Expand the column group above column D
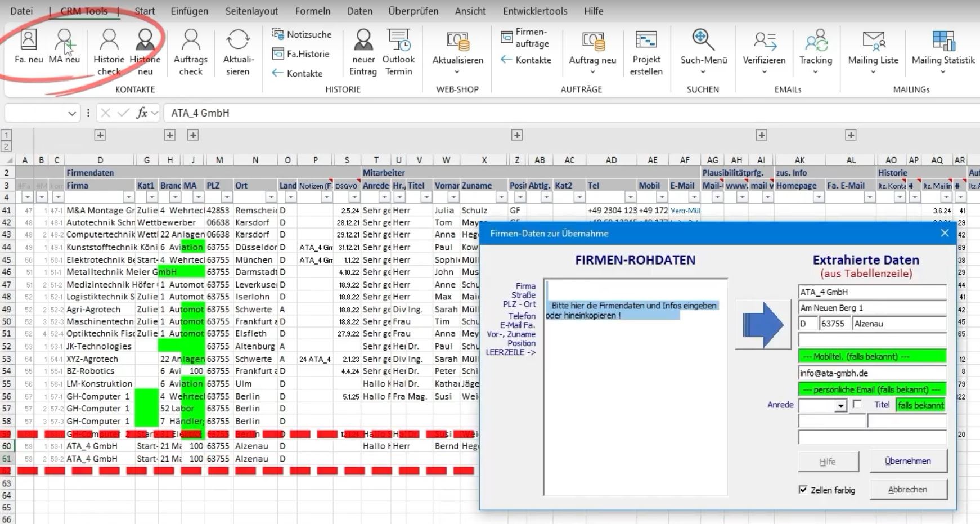Image resolution: width=980 pixels, height=524 pixels. 100,135
